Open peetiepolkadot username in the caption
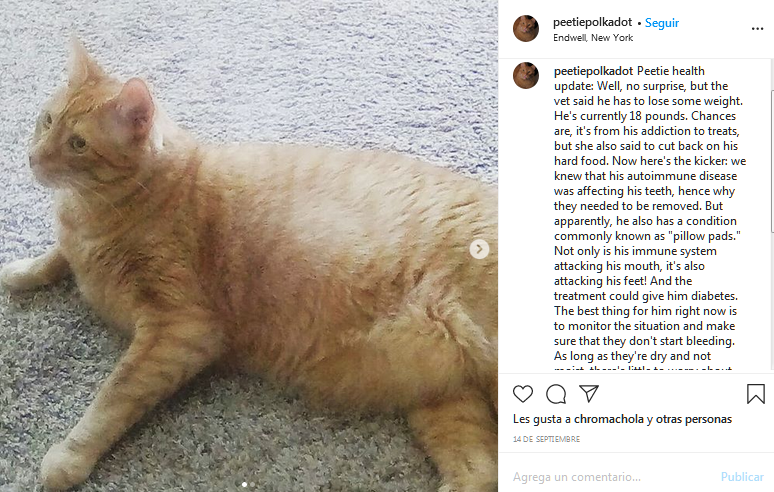The width and height of the screenshot is (774, 492). click(x=593, y=71)
